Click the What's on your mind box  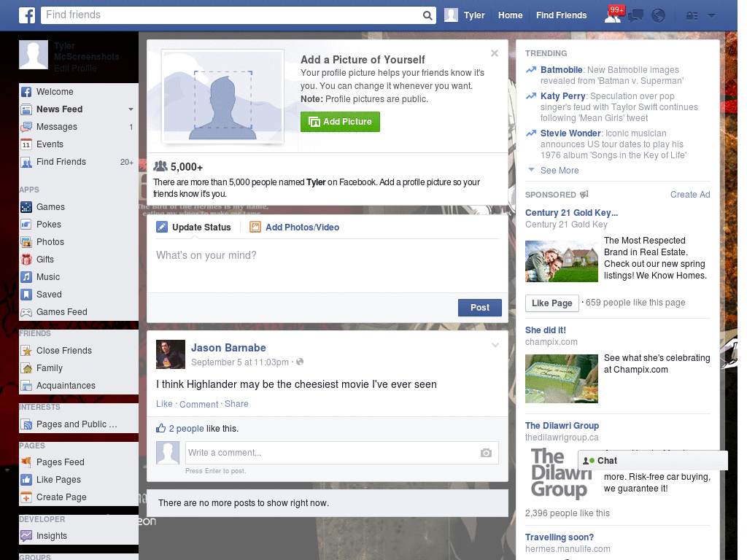328,267
